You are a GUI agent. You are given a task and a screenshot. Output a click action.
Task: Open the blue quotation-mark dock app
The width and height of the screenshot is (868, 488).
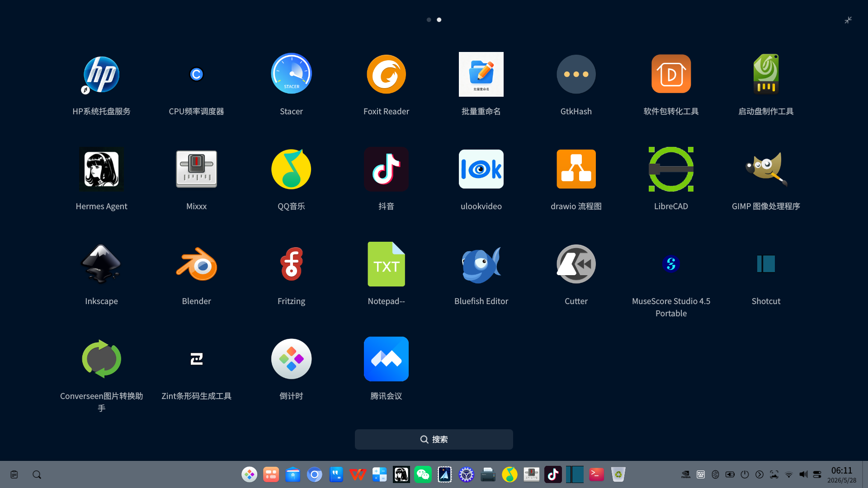(336, 474)
